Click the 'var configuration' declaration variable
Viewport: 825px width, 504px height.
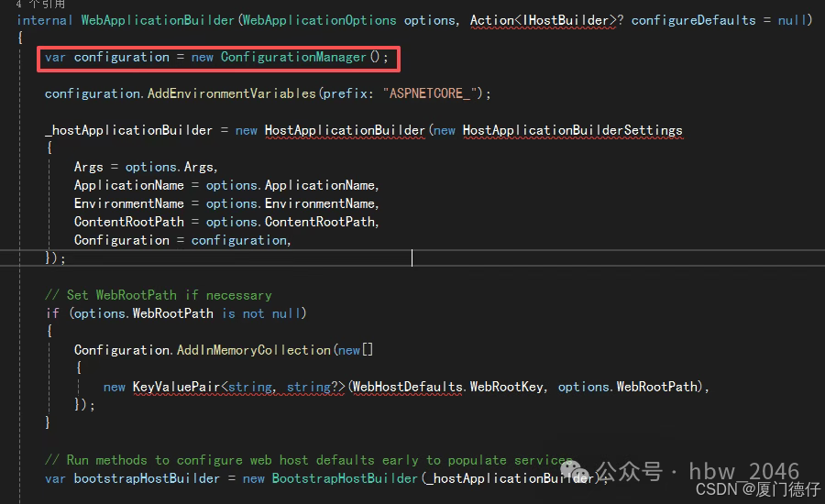click(122, 57)
